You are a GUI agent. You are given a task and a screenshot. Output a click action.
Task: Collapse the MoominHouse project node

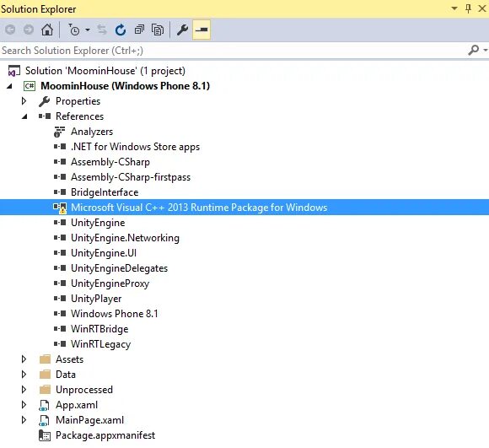(9, 86)
